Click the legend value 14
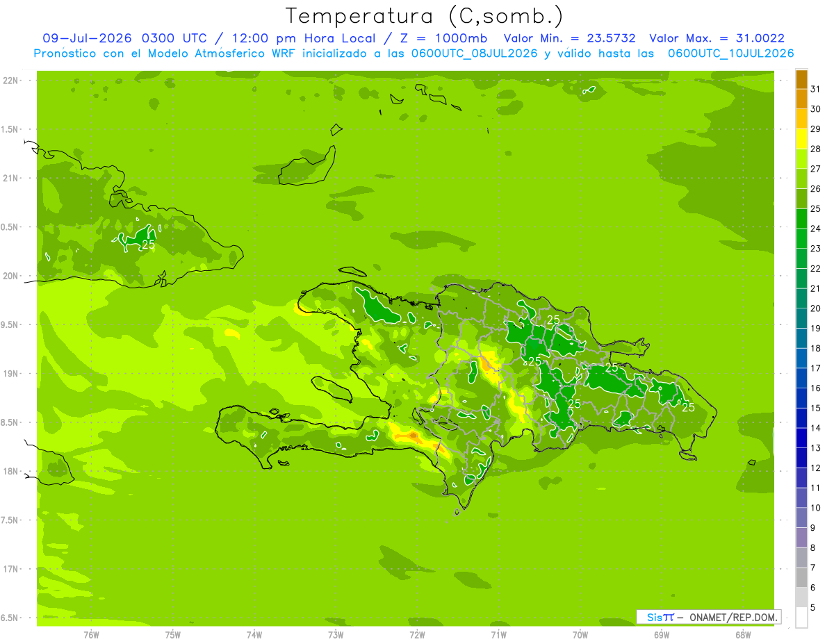The image size is (834, 644). pos(816,428)
